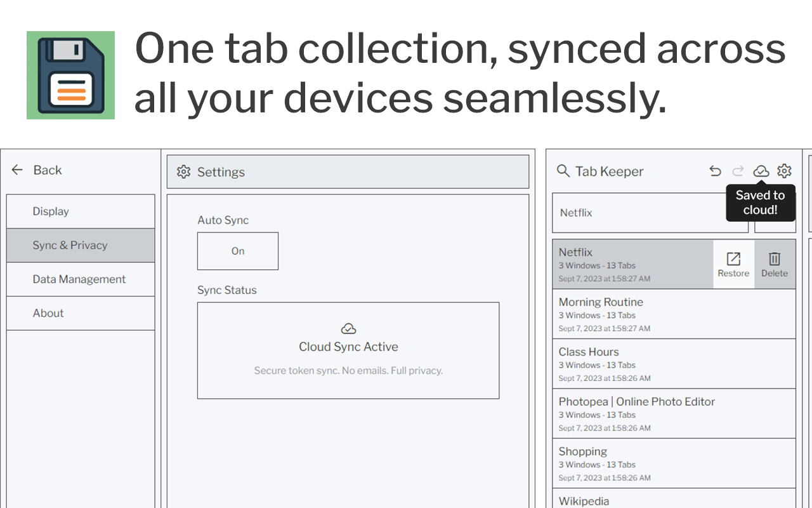812x508 pixels.
Task: Click the search magnifier icon in Tab Keeper
Action: click(563, 171)
